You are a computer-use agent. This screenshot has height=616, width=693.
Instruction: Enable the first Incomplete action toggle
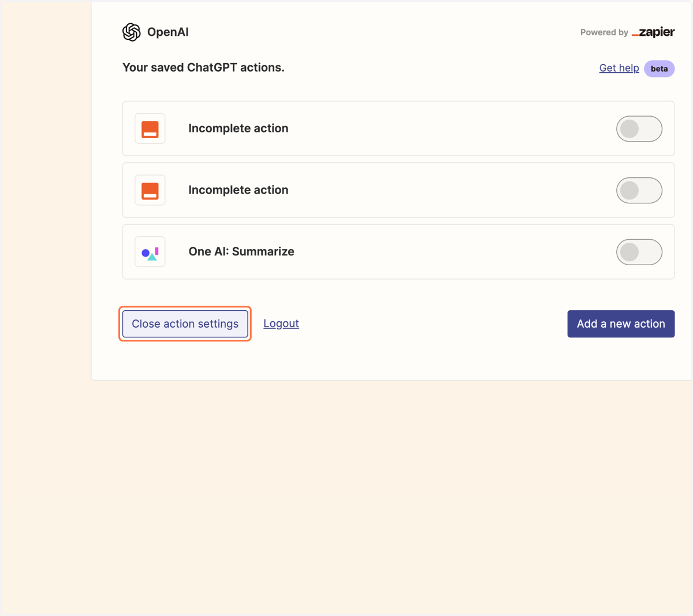[639, 128]
